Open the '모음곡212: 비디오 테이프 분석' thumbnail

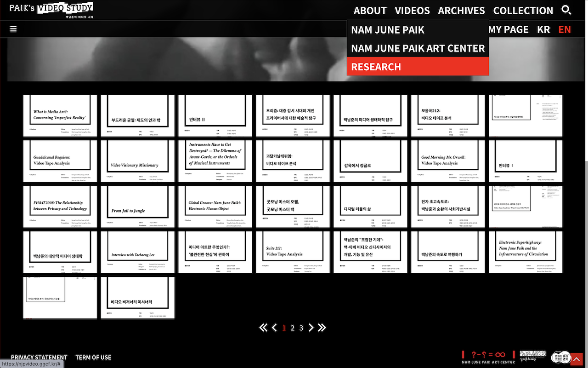pos(448,116)
